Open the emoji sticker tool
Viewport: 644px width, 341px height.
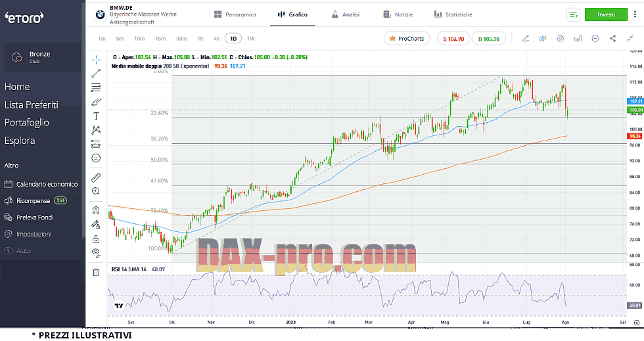pyautogui.click(x=96, y=158)
